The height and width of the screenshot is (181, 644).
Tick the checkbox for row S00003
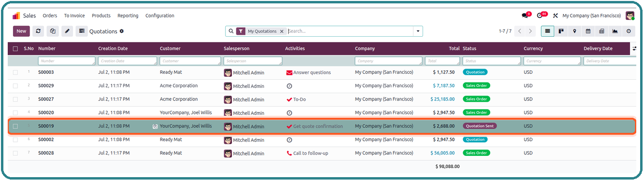[15, 72]
